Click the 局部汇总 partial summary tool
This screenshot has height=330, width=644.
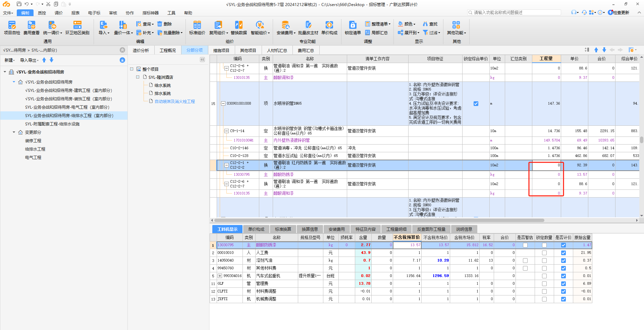click(376, 33)
